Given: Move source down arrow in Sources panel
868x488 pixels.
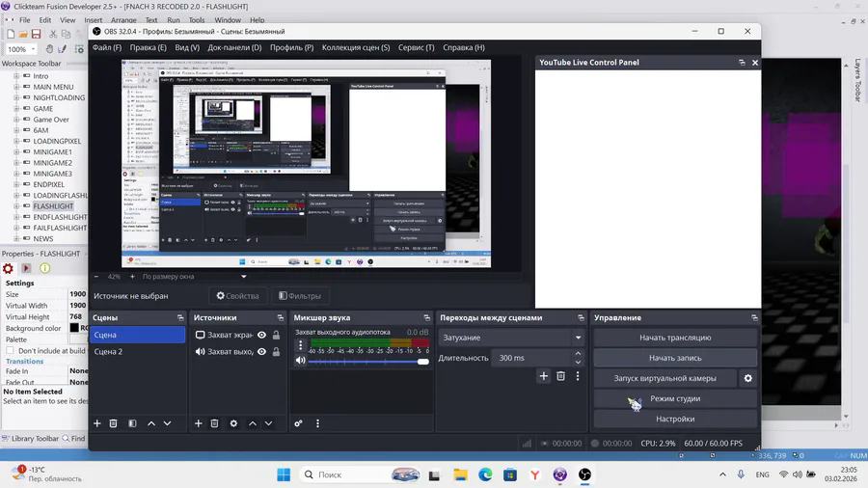Looking at the screenshot, I should [268, 423].
